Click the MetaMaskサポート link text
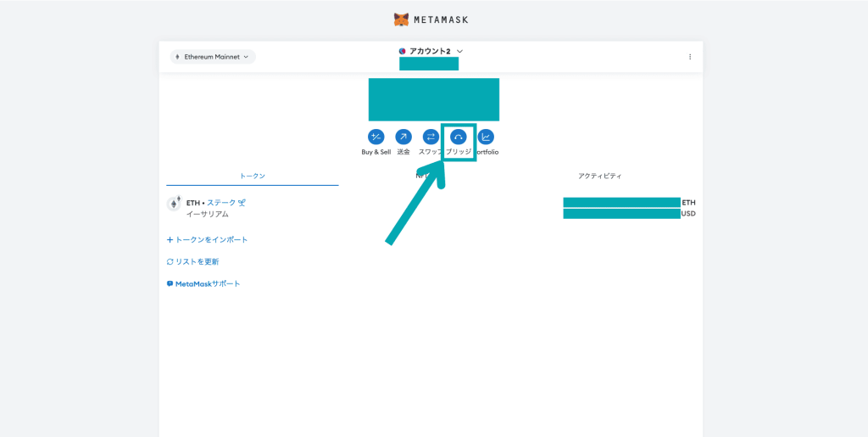Screen dimensions: 868x437 [x=208, y=283]
